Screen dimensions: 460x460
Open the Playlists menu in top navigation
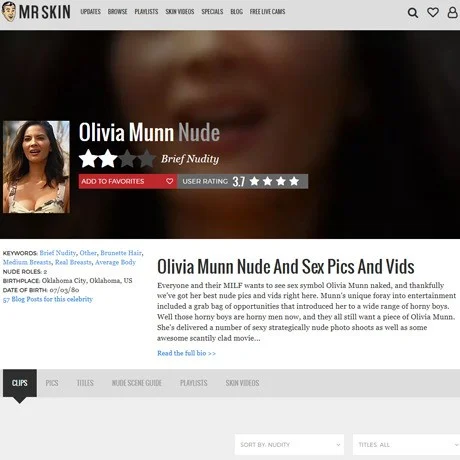tap(146, 12)
